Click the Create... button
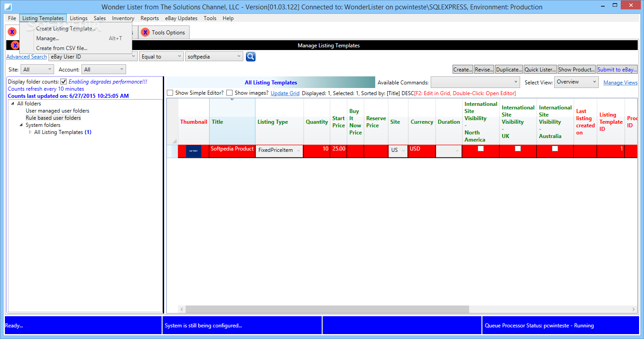 462,69
